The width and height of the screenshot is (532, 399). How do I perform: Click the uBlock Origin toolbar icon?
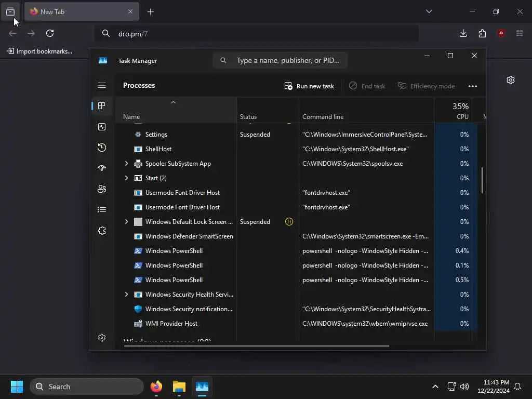pyautogui.click(x=501, y=33)
